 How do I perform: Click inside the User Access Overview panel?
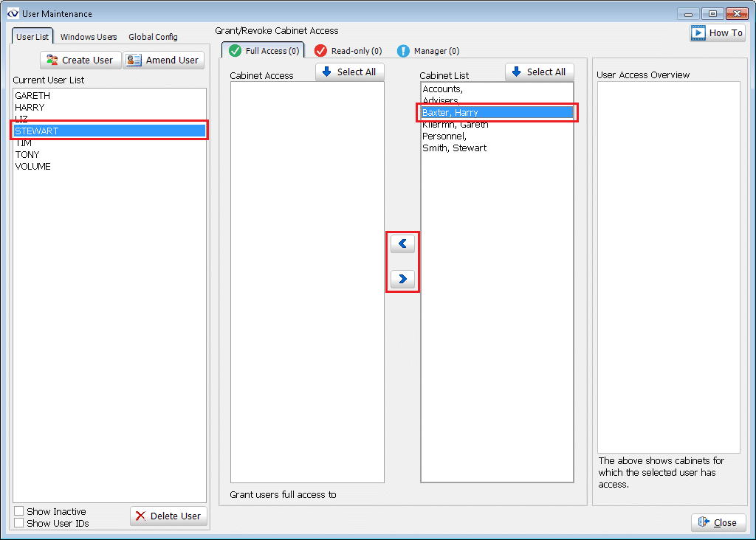(x=669, y=267)
